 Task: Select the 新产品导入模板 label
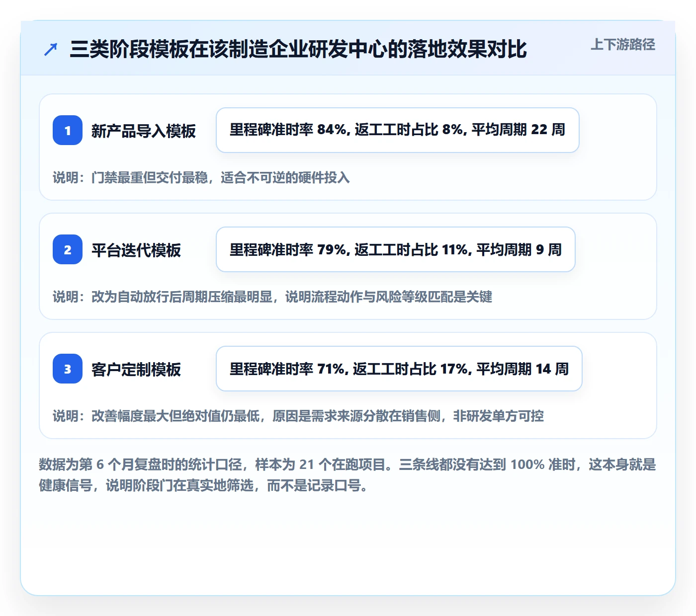pyautogui.click(x=144, y=131)
